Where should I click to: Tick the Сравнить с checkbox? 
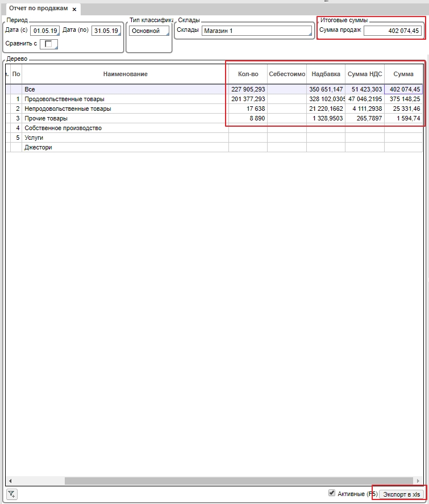[48, 44]
